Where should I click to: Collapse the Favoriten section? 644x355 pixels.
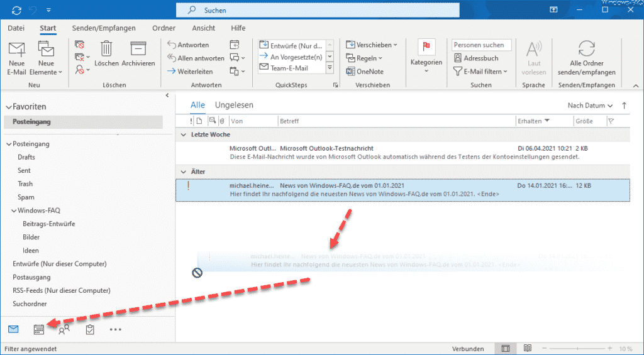[8, 107]
